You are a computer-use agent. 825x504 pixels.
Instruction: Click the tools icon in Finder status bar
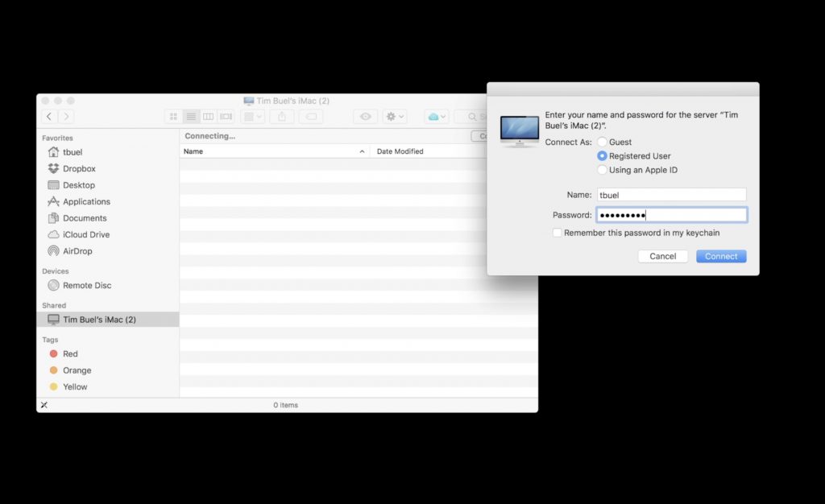(44, 405)
